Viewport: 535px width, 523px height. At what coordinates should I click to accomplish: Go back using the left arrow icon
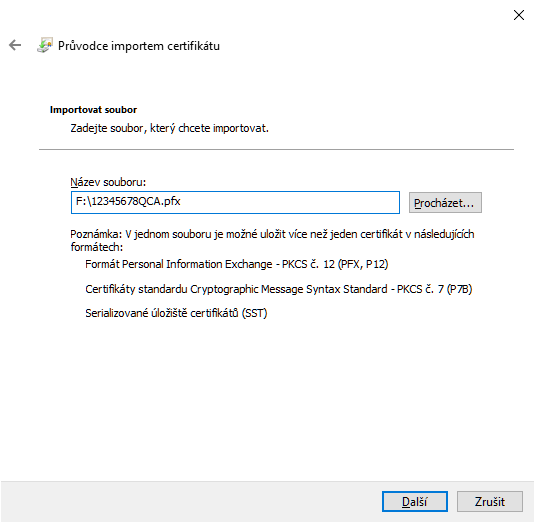15,45
